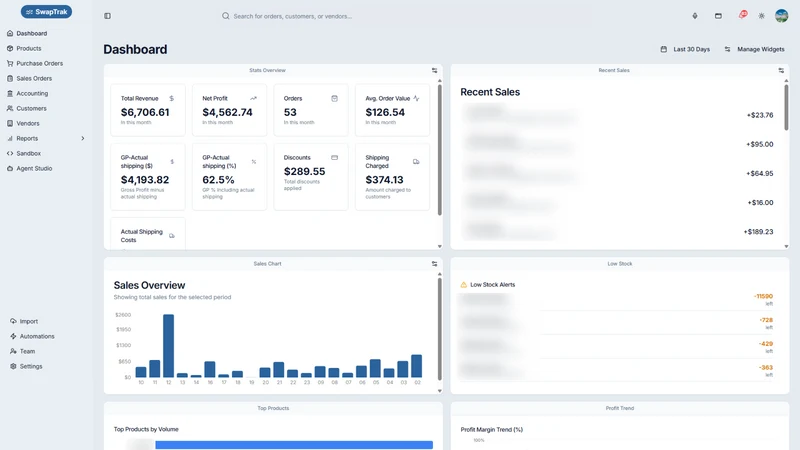Click the dollar icon on Total Revenue
This screenshot has width=800, height=450.
pos(171,98)
